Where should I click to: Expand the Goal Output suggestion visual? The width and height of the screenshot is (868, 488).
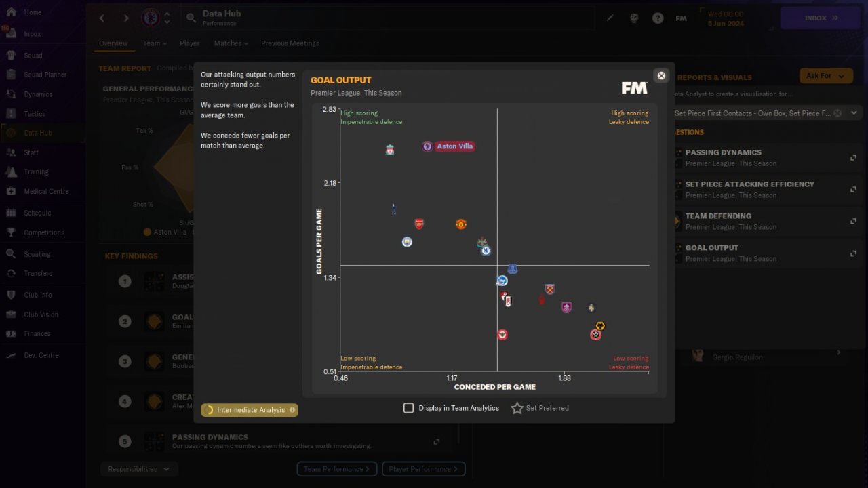pos(853,253)
